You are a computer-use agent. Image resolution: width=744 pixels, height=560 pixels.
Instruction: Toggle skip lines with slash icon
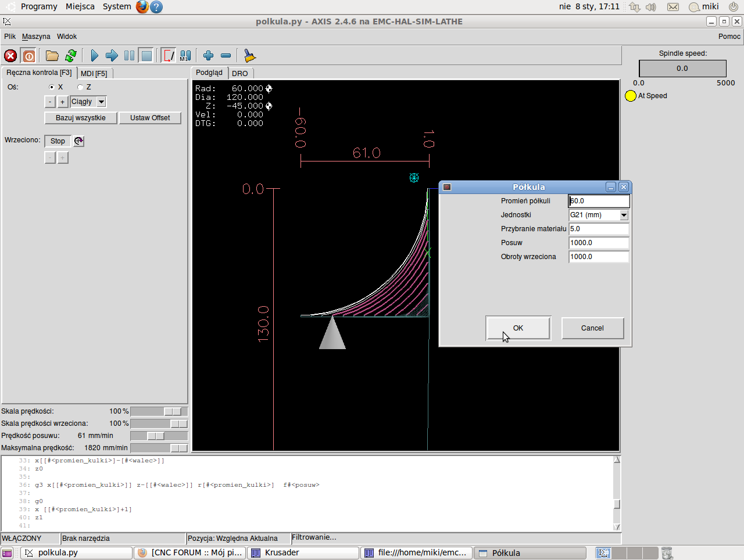tap(169, 56)
